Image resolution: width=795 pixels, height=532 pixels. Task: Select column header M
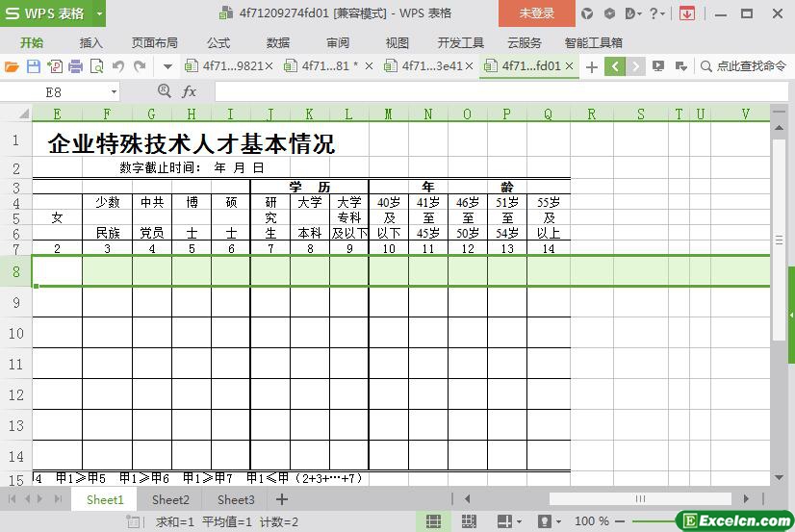389,114
